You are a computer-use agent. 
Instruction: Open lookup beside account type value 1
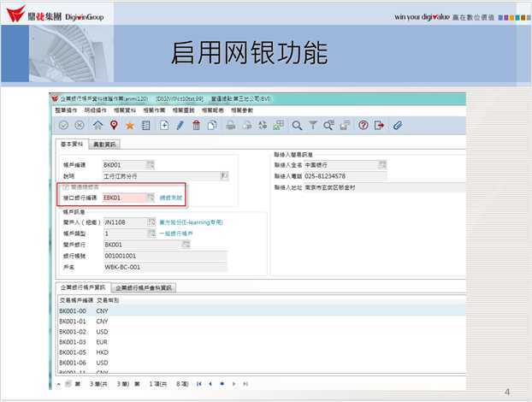151,234
